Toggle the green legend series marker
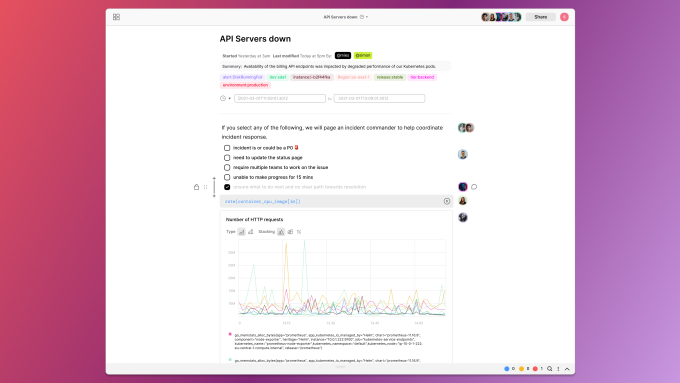The width and height of the screenshot is (680, 383). click(x=230, y=360)
